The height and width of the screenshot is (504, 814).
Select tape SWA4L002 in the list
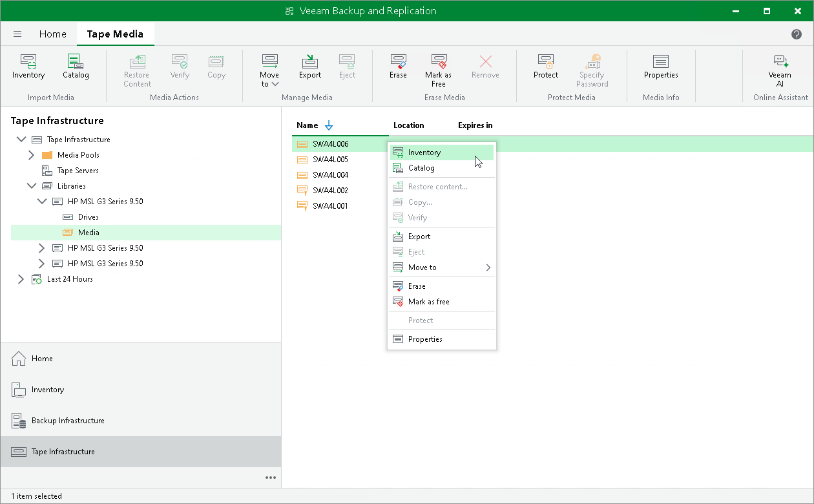pyautogui.click(x=330, y=191)
